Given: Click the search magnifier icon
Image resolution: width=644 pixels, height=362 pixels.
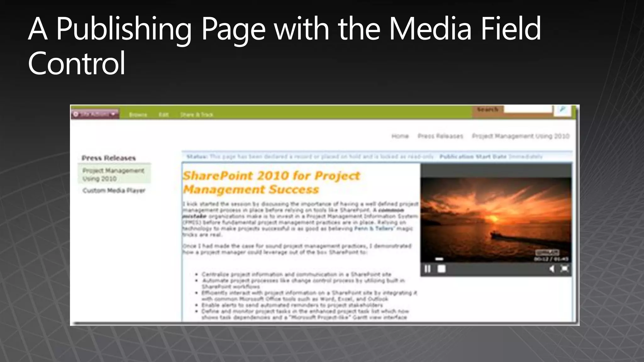Looking at the screenshot, I should pos(562,110).
